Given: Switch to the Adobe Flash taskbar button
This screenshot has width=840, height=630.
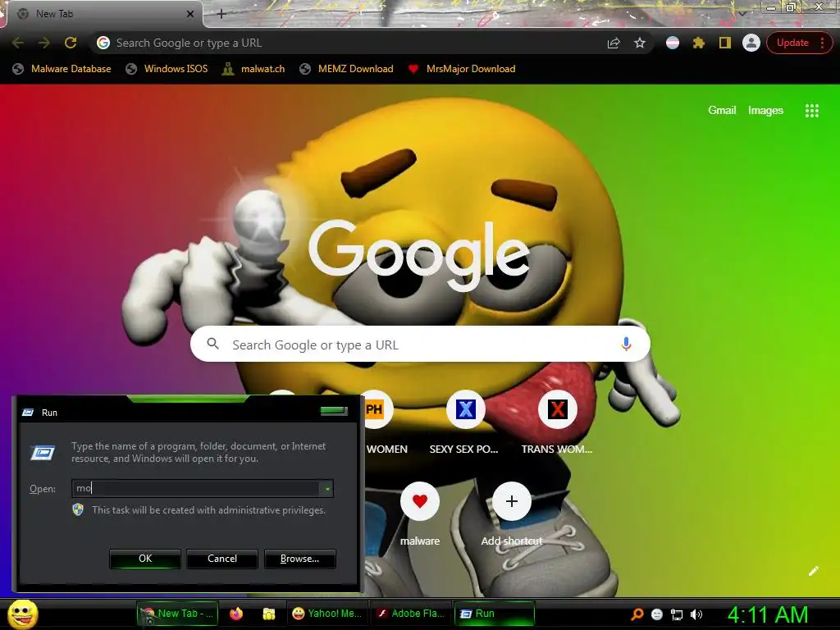Looking at the screenshot, I should (x=411, y=614).
